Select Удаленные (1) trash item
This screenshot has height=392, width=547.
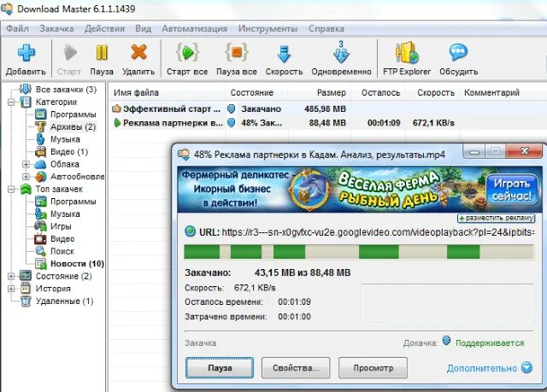point(65,301)
